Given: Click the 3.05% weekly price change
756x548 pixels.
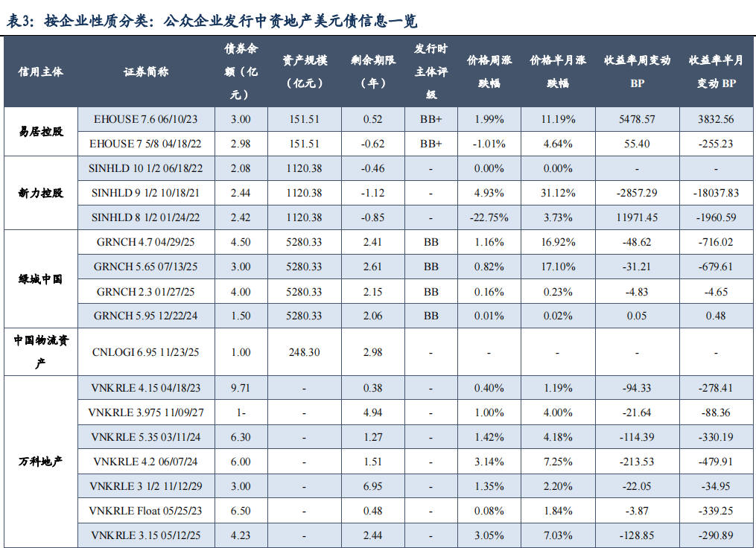Looking at the screenshot, I should click(x=489, y=535).
